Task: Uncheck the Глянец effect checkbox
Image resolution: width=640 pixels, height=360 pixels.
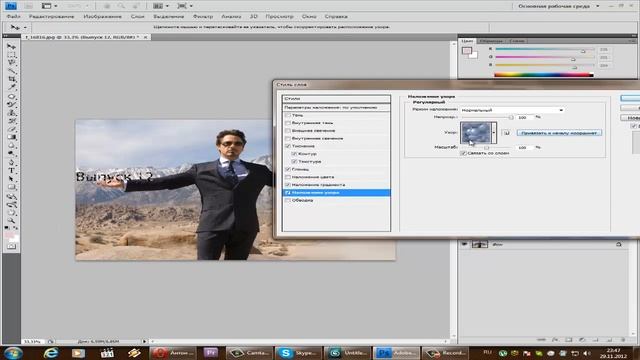Action: (x=288, y=169)
